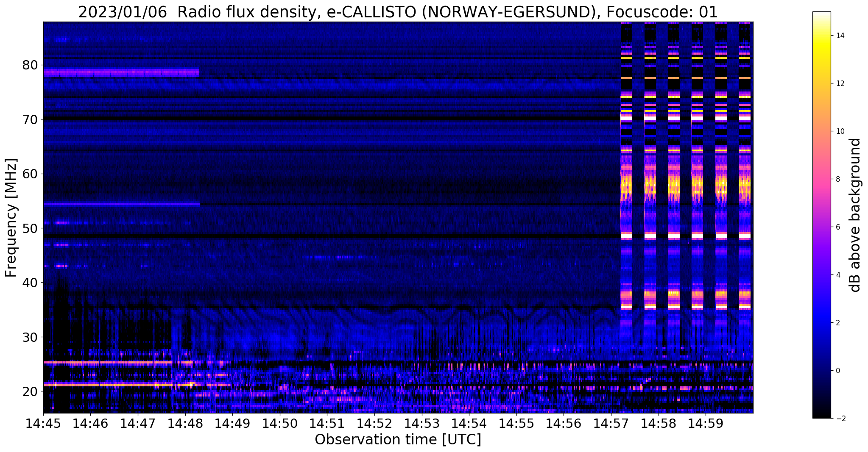Click the 'dB above background' colorbar label
This screenshot has height=452, width=868.
(x=855, y=215)
